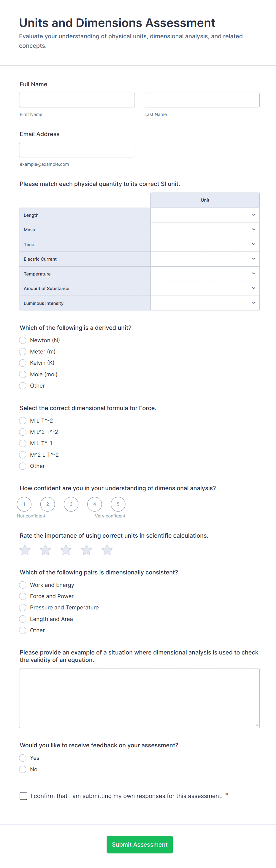
Task: Select the Newton (N) radio option
Action: (23, 340)
